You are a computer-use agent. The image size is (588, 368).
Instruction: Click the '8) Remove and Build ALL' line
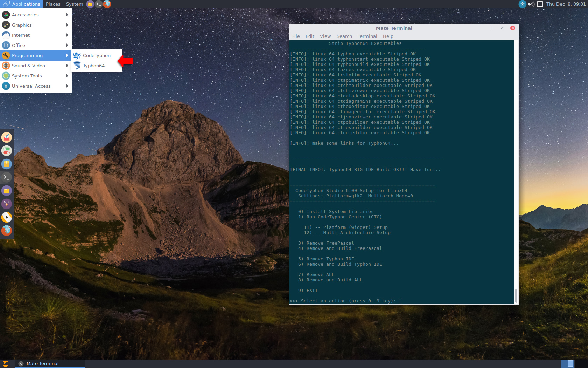coord(330,280)
